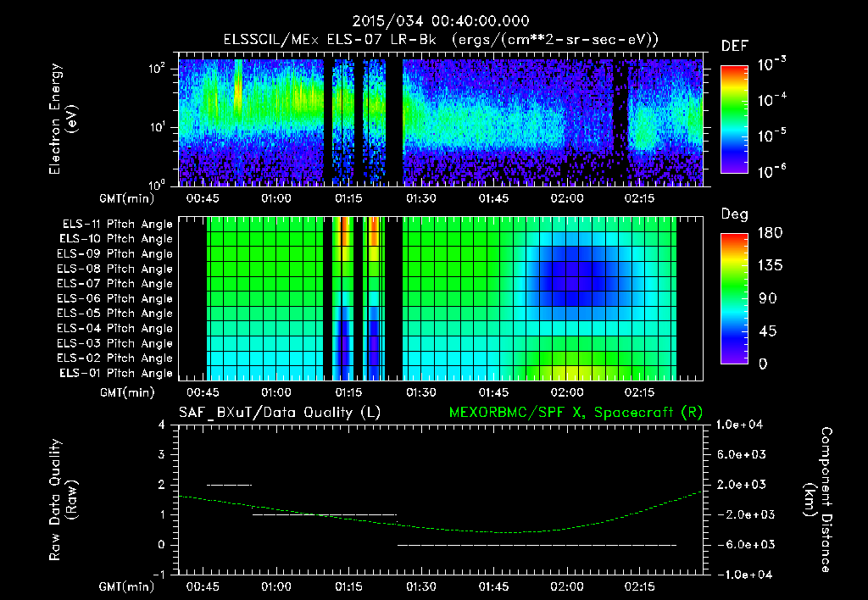
Task: Click the "ELS-09 Pitch Angle" row label
Action: coord(115,254)
